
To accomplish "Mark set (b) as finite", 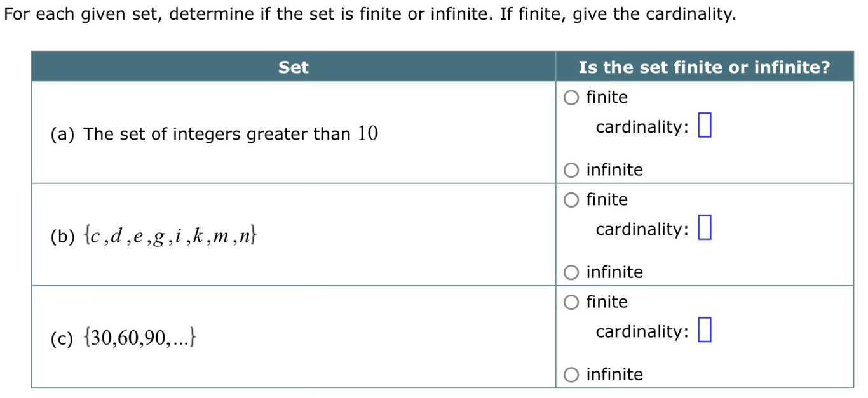I will 571,200.
